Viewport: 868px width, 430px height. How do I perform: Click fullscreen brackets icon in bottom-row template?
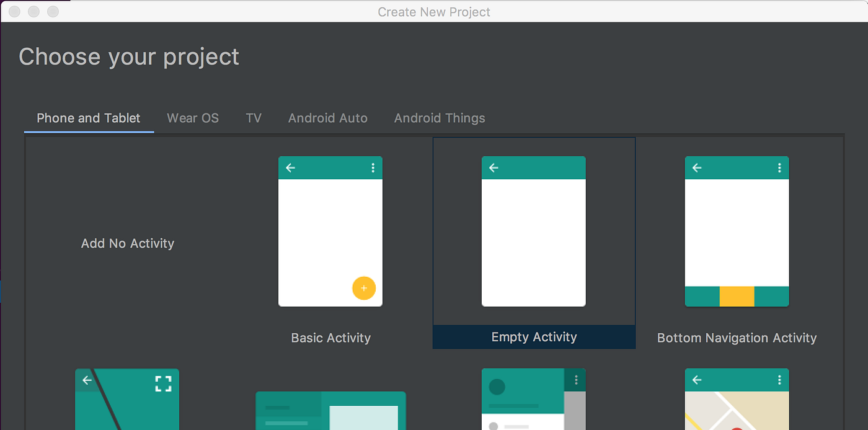tap(163, 383)
